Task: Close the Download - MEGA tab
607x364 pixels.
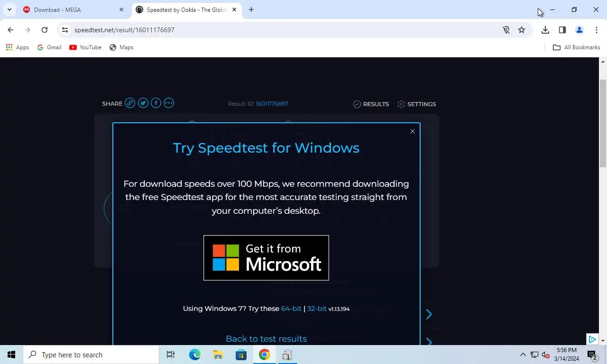Action: coord(121,9)
